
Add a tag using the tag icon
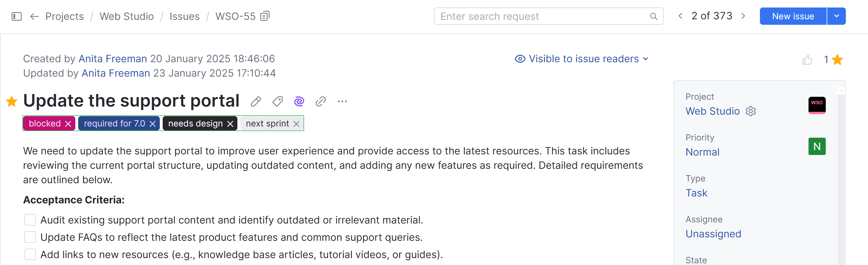tap(277, 101)
